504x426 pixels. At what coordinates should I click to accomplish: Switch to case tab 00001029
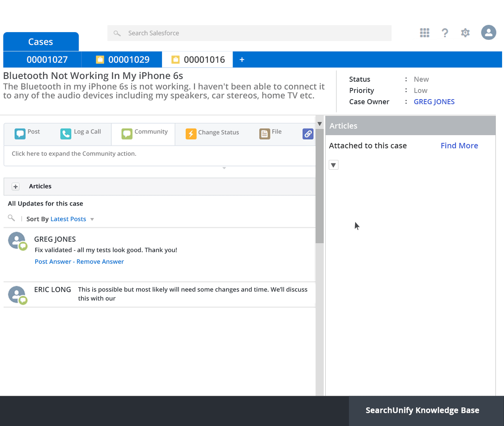click(122, 60)
